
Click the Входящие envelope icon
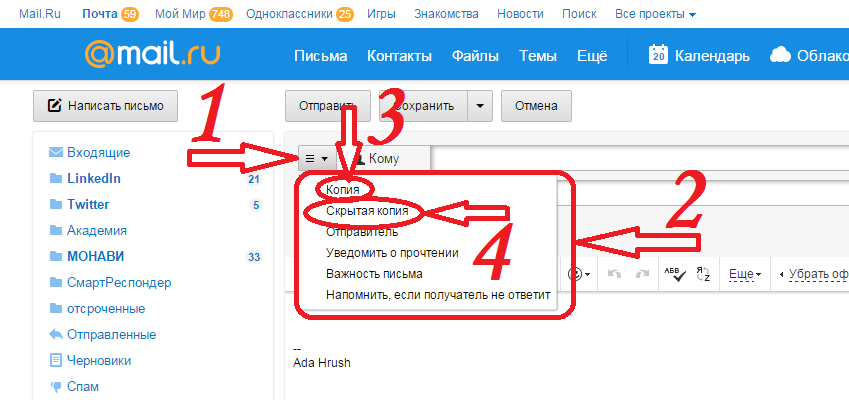[56, 152]
